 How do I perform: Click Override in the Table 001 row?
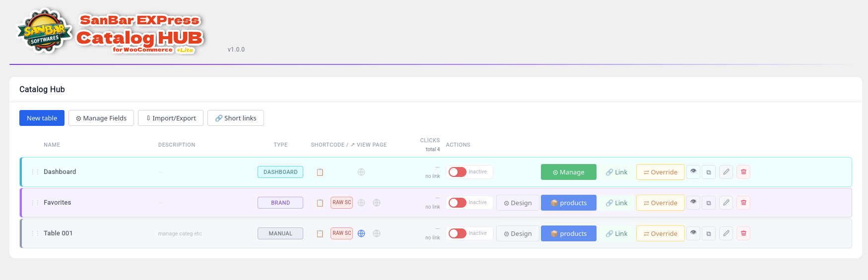click(x=661, y=233)
